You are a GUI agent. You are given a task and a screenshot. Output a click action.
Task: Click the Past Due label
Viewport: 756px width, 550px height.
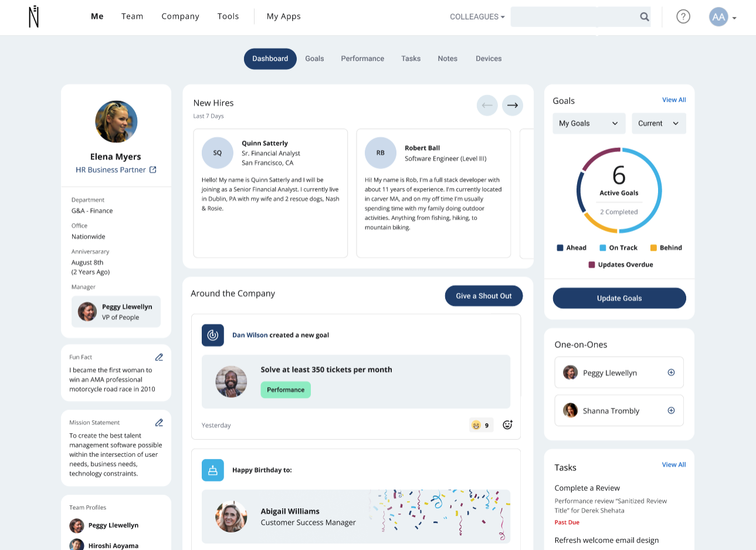click(x=567, y=522)
